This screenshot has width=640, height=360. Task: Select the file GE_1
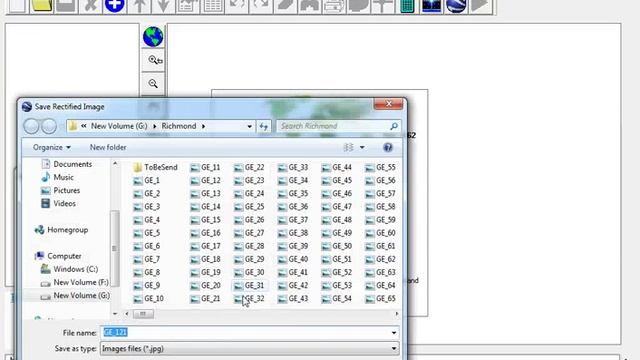pyautogui.click(x=147, y=180)
